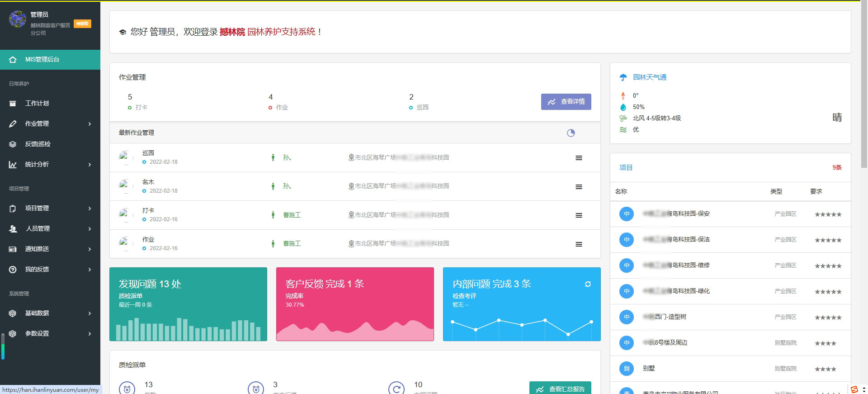868x394 pixels.
Task: Click the 巡园 2022-02-18 row title
Action: click(148, 153)
